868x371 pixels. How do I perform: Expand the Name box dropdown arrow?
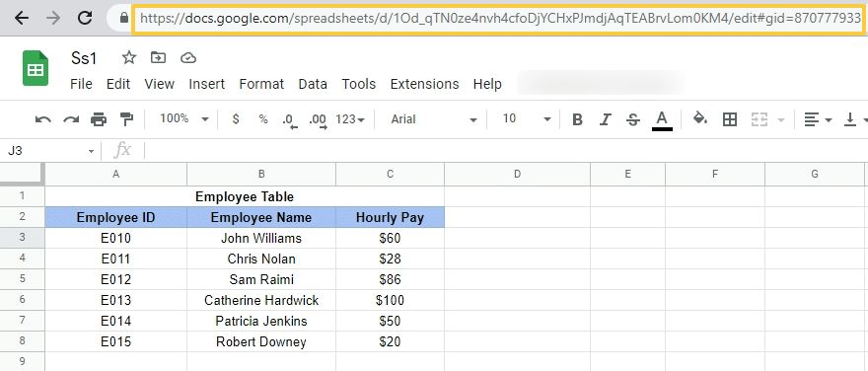pyautogui.click(x=91, y=151)
